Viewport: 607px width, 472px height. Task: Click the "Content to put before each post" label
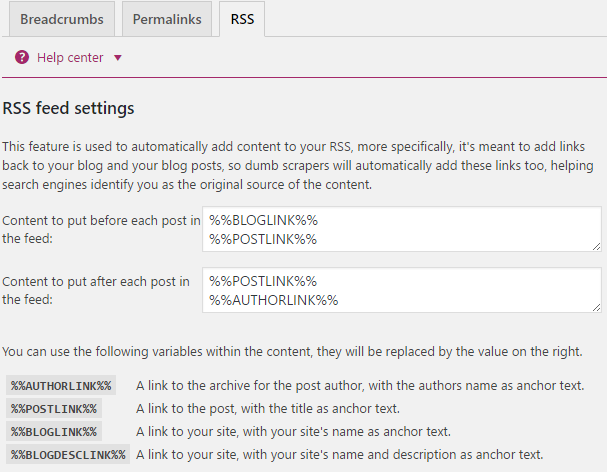point(102,229)
